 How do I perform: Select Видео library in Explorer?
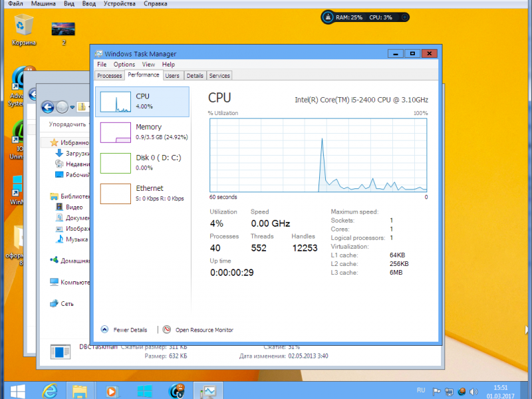69,207
